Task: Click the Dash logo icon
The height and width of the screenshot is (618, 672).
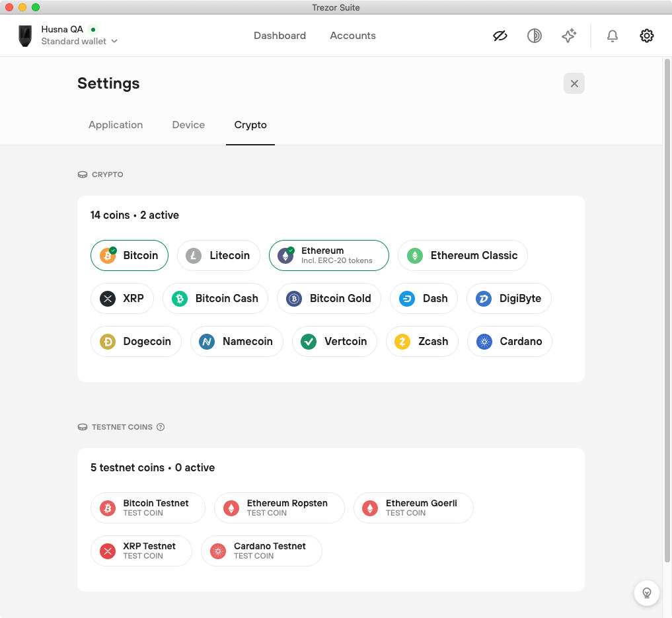Action: pyautogui.click(x=407, y=298)
